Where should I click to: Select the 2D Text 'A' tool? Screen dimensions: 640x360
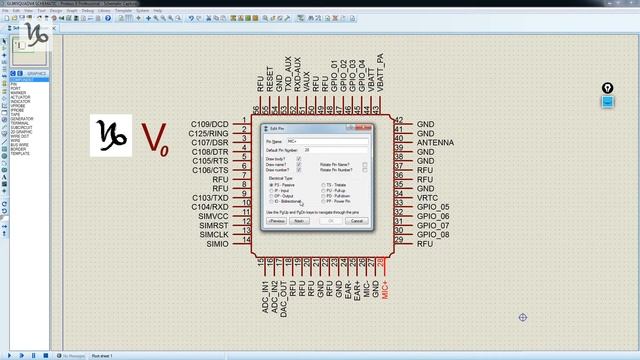click(x=4, y=177)
